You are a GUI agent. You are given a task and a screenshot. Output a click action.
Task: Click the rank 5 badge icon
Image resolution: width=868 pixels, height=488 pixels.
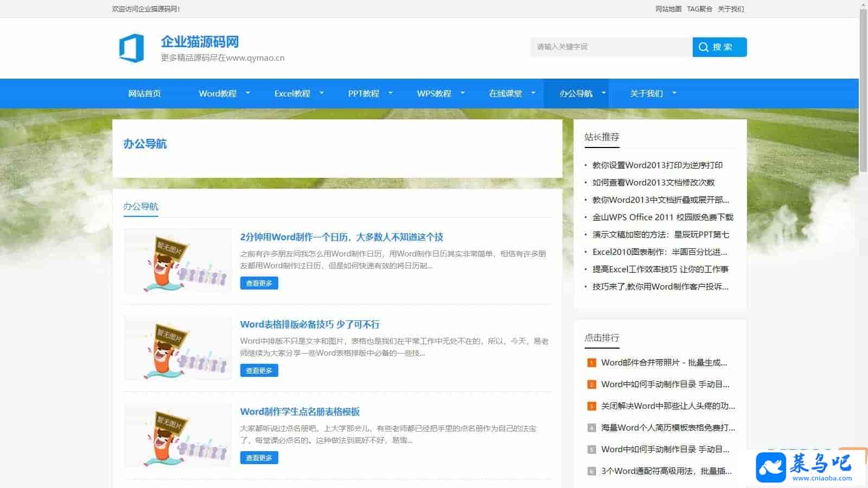[x=591, y=450]
